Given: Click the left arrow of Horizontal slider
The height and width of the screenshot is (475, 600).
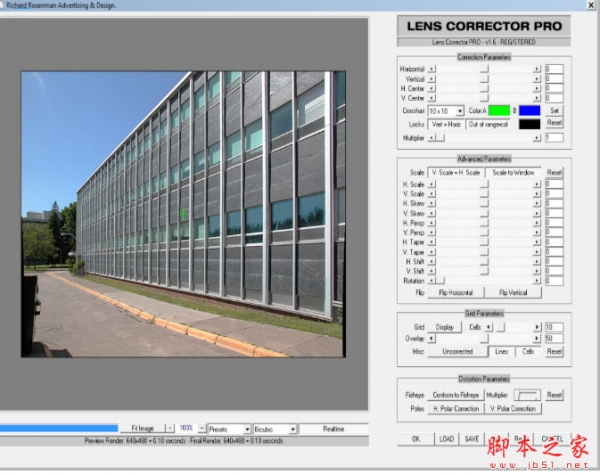Looking at the screenshot, I should [x=432, y=69].
